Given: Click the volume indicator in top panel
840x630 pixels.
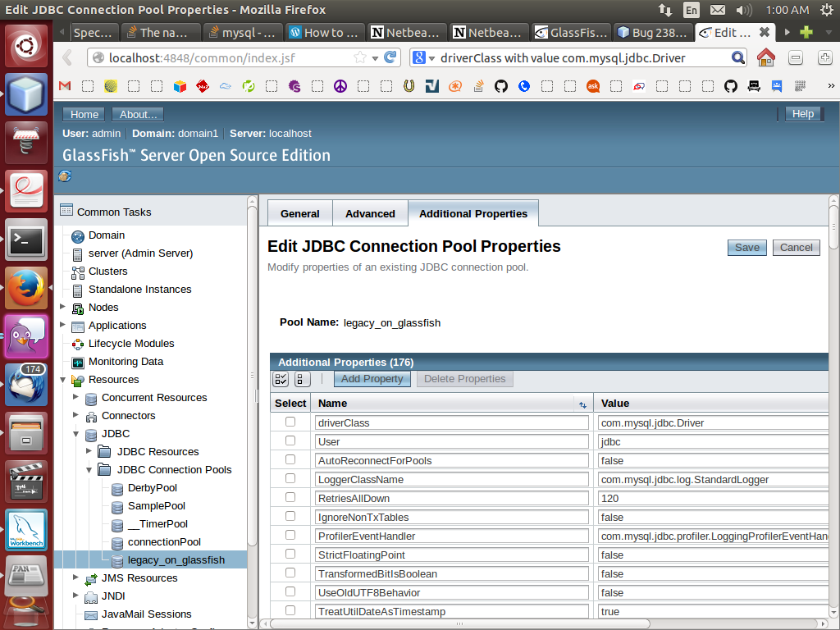Looking at the screenshot, I should tap(743, 10).
